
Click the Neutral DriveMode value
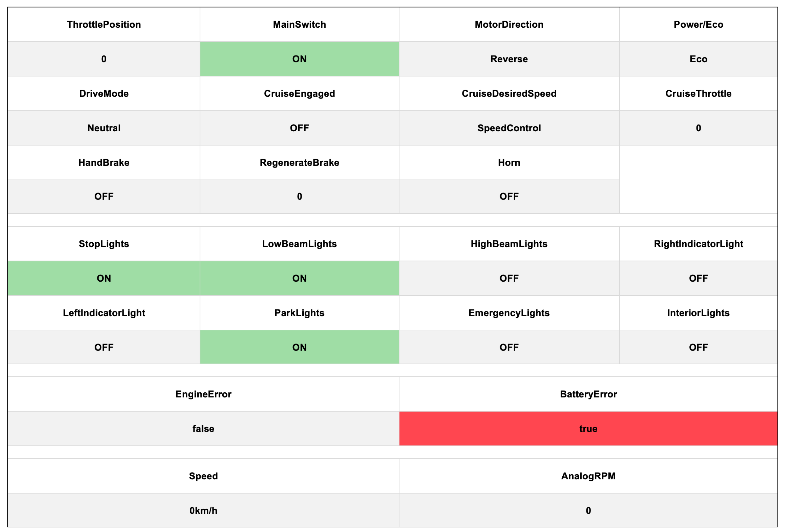[x=104, y=128]
